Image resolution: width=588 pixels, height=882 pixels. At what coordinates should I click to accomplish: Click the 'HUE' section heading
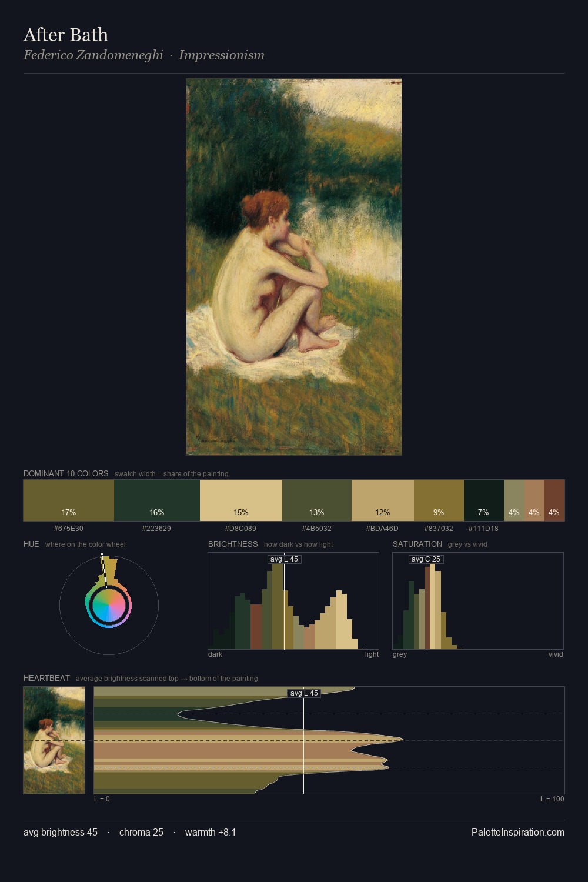pyautogui.click(x=31, y=544)
